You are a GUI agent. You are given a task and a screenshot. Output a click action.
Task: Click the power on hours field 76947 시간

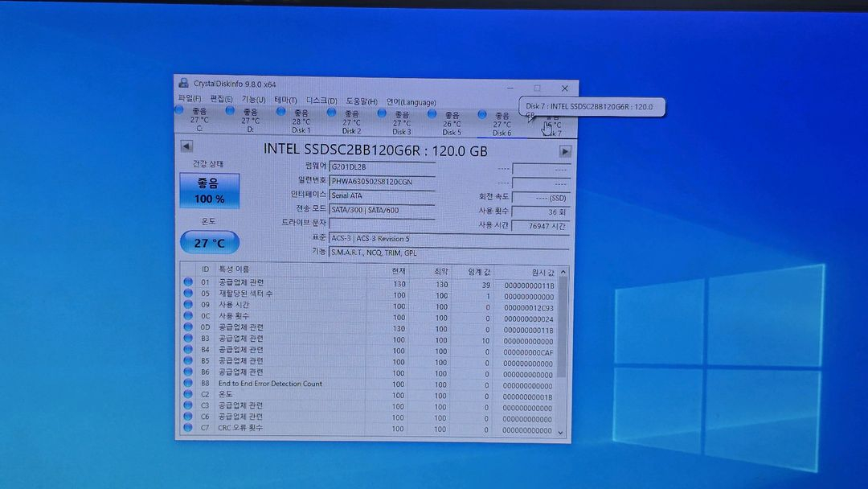point(540,226)
